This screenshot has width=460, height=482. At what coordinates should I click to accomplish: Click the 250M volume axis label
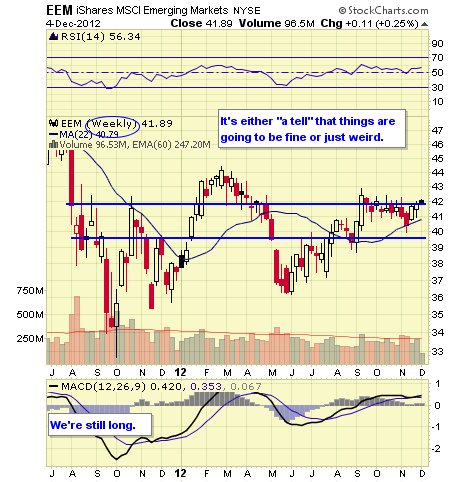click(x=30, y=339)
